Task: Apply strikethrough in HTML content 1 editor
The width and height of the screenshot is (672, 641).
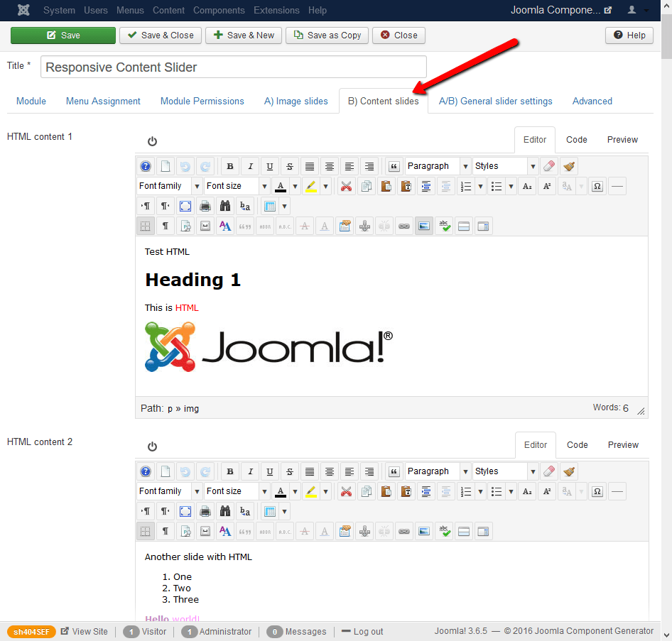Action: [290, 166]
